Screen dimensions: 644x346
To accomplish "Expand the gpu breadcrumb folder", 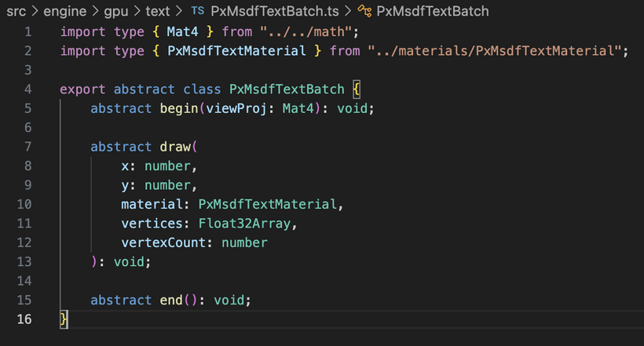I will (x=116, y=12).
